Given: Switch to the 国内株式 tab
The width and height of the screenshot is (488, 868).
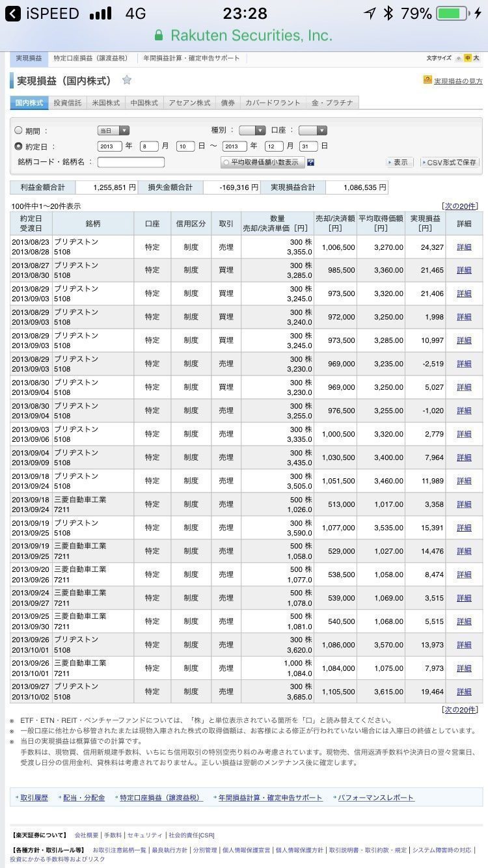Looking at the screenshot, I should click(x=29, y=103).
